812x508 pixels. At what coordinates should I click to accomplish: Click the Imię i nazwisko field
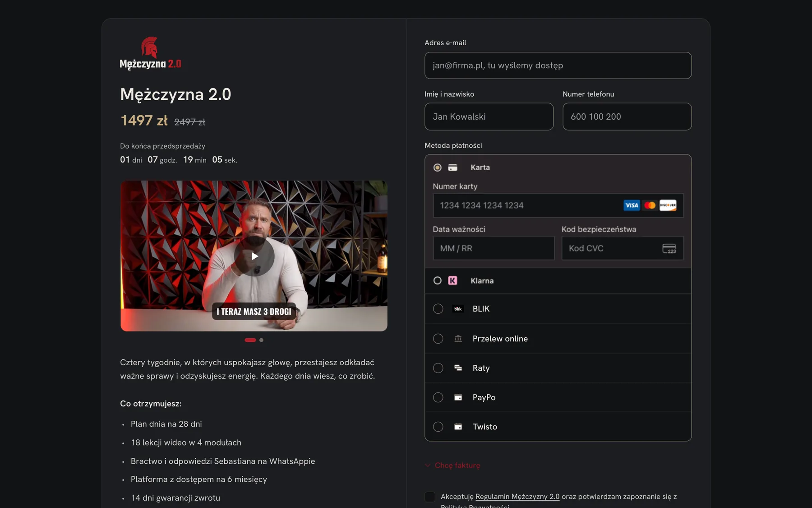point(489,117)
